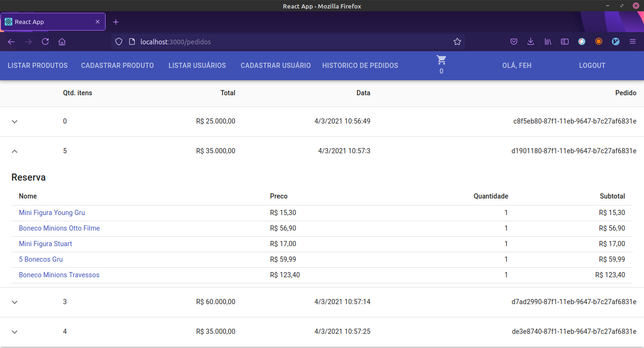The image size is (644, 348).
Task: Click the blue slash-mark extension icon
Action: pos(616,41)
